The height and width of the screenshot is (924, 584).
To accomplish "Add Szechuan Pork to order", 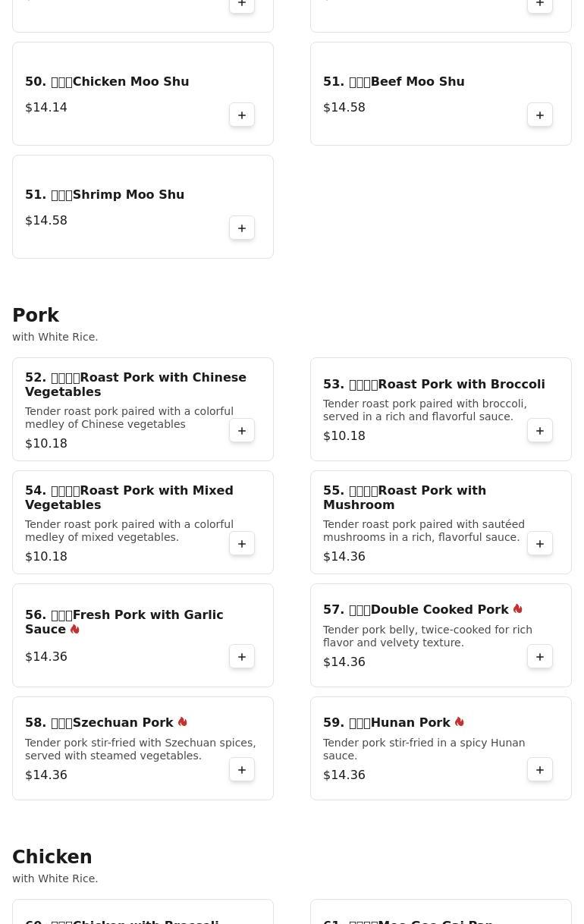I will click(x=242, y=770).
